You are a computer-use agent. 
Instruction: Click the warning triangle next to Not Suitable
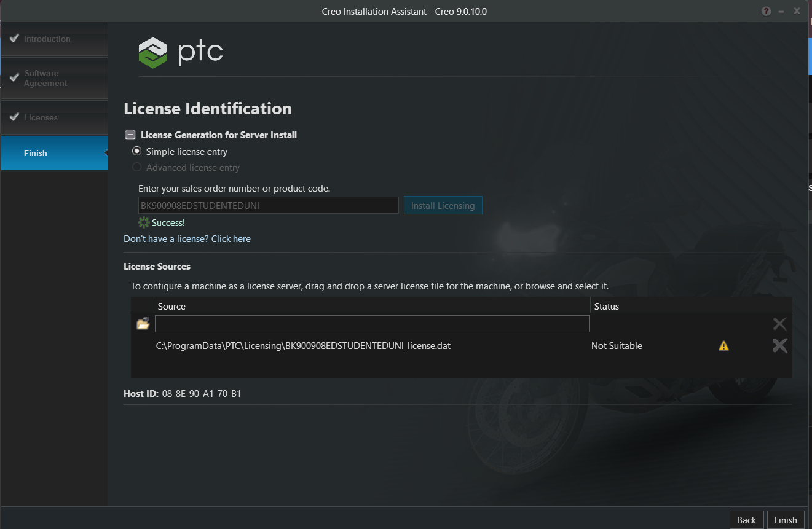723,345
